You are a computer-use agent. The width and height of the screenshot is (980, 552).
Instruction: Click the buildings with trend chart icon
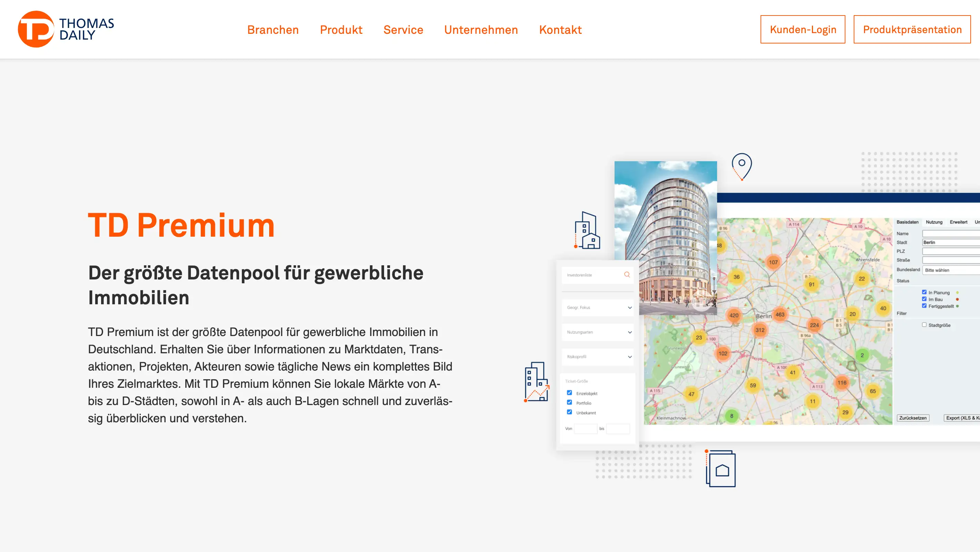[x=537, y=382]
